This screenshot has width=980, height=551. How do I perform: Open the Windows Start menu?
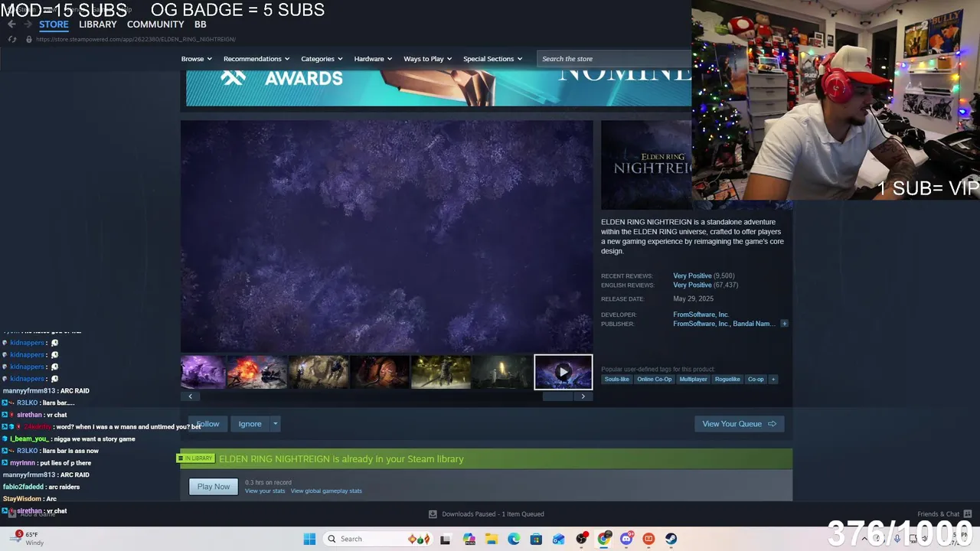point(309,539)
